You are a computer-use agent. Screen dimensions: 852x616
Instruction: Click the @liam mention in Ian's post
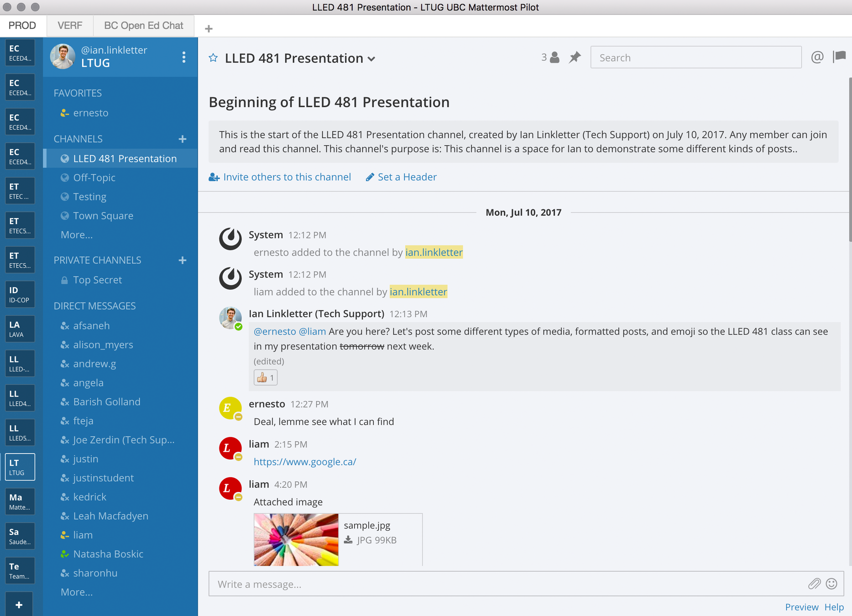[313, 331]
